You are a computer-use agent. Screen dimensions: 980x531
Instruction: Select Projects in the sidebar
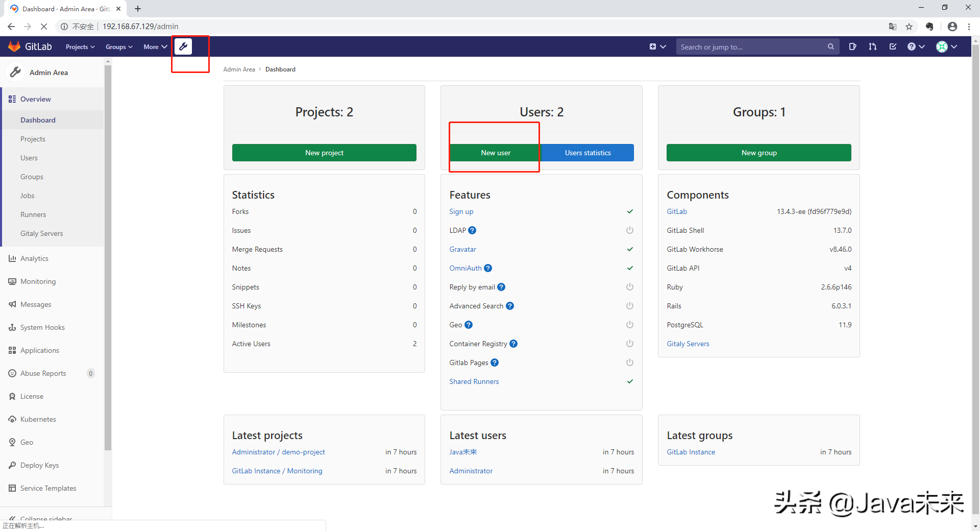[53, 139]
